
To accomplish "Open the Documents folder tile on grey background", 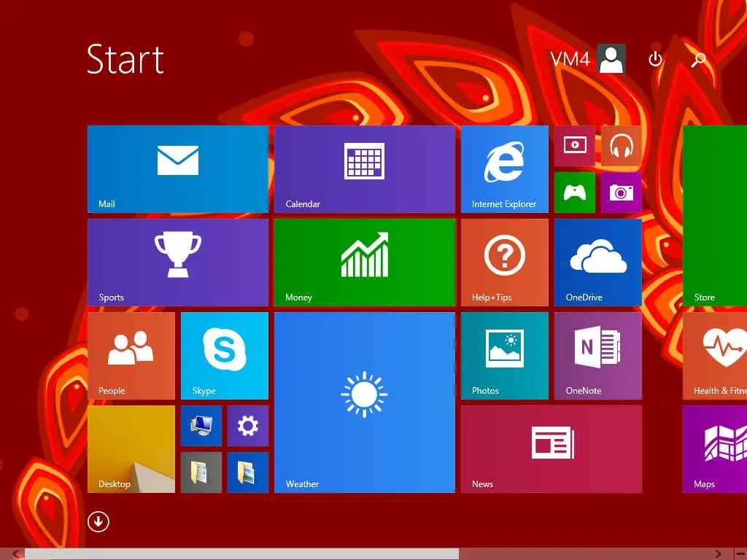I will coord(201,472).
